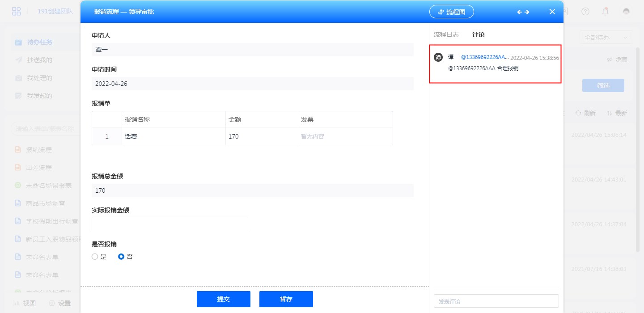644x313 pixels.
Task: Click the 刷新 refresh icon
Action: pos(578,113)
